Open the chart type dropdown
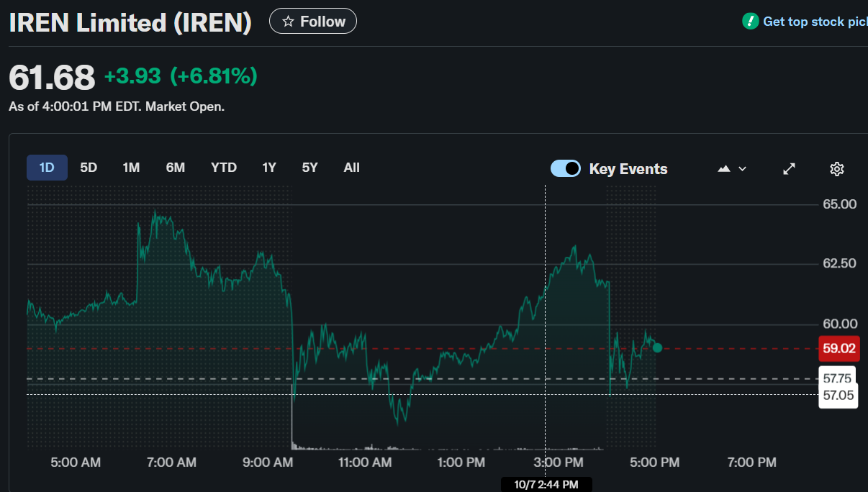868x492 pixels. [732, 168]
